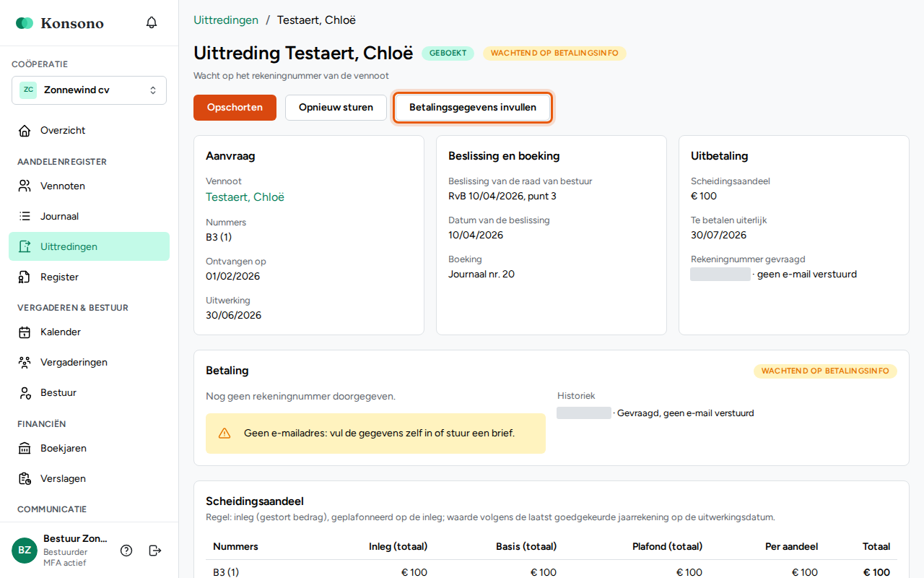Click the logout icon
Screen dimensions: 924x578
click(155, 551)
